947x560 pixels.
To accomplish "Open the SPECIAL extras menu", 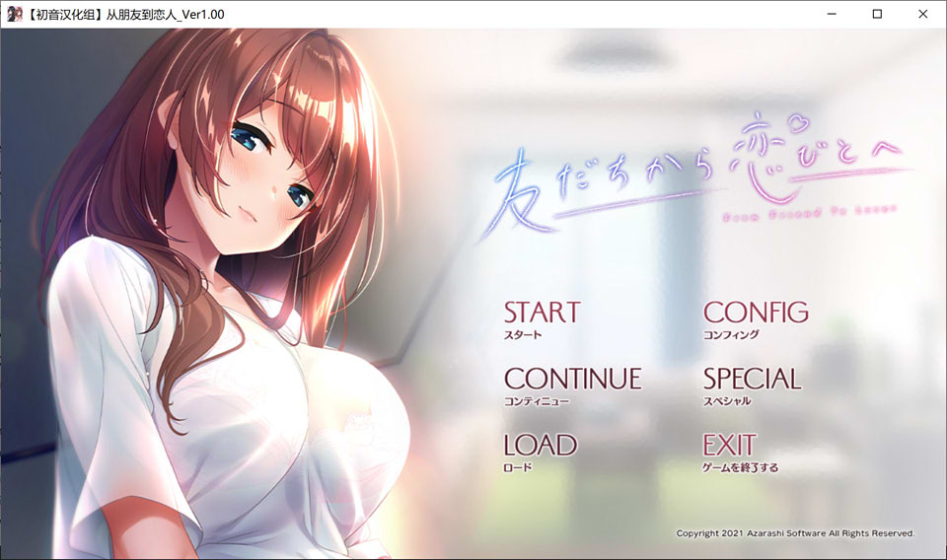I will [x=752, y=379].
